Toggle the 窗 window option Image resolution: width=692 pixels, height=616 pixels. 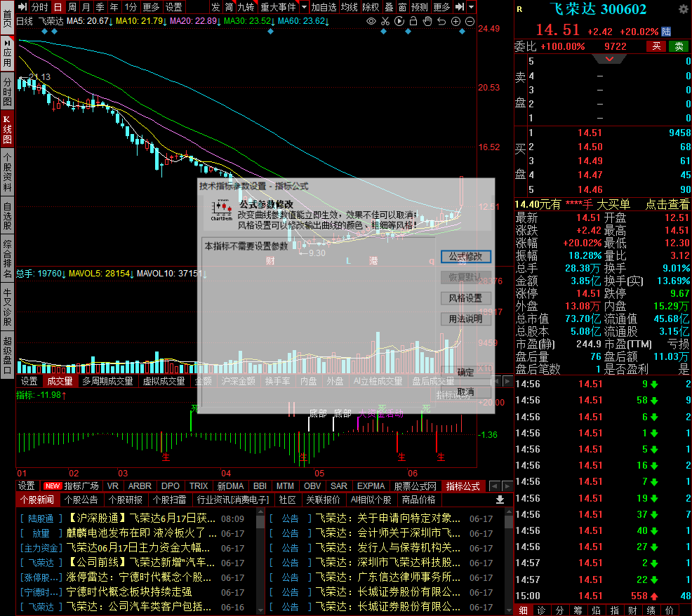click(x=402, y=7)
